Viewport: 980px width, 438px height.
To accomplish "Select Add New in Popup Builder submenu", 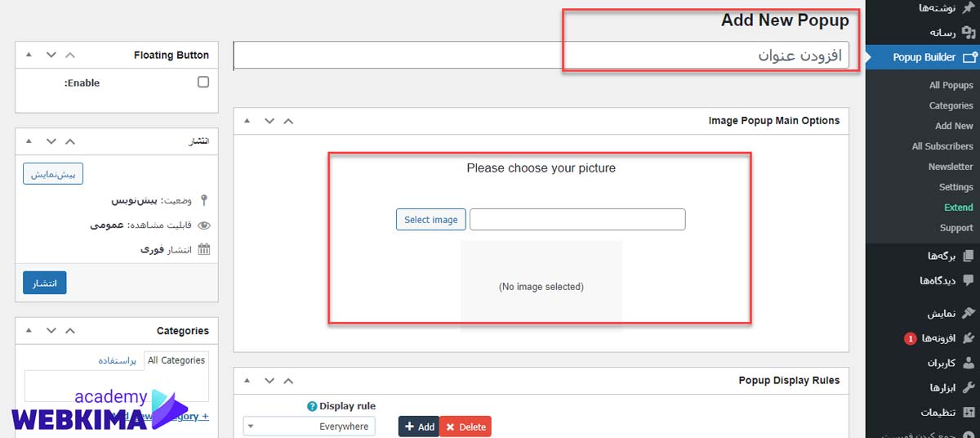I will tap(954, 126).
